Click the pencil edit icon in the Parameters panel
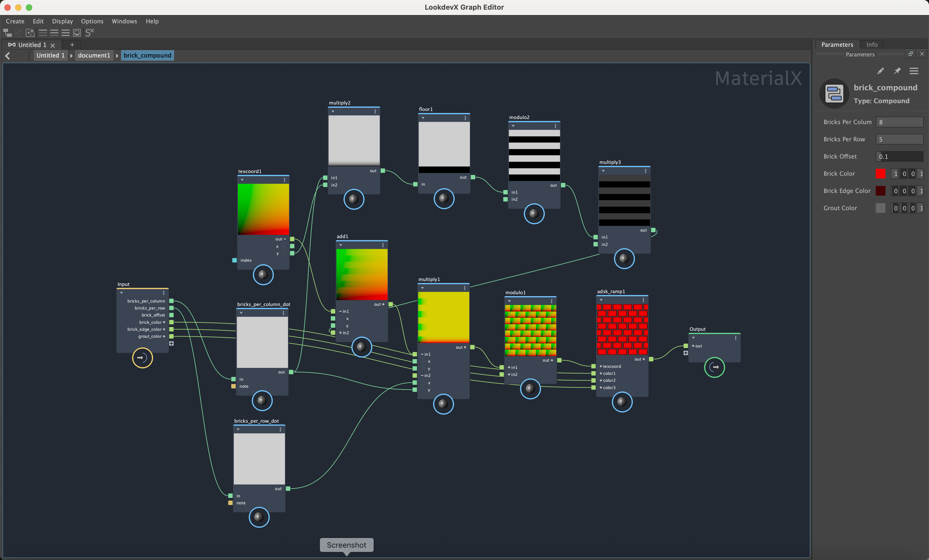 pos(880,71)
